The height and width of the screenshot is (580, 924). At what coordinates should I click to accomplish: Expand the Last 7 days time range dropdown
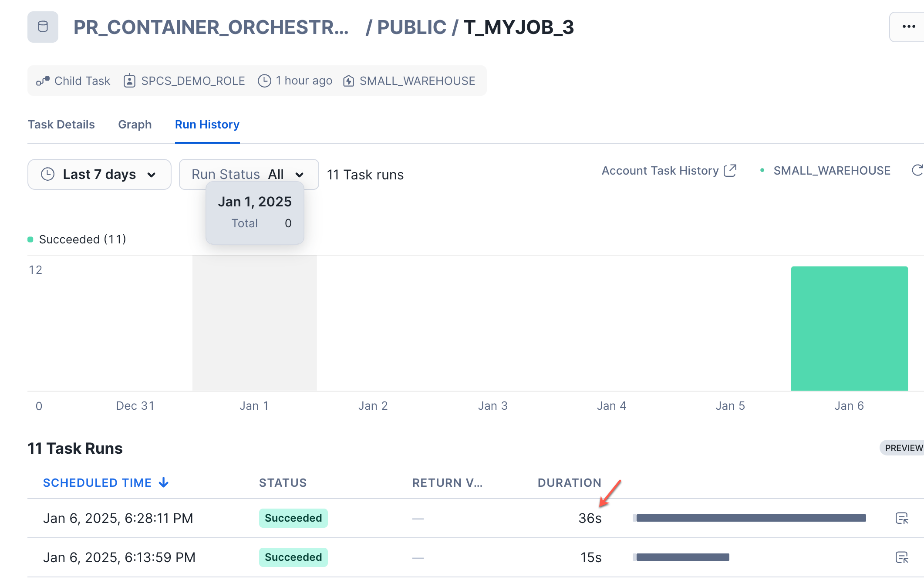click(x=99, y=175)
